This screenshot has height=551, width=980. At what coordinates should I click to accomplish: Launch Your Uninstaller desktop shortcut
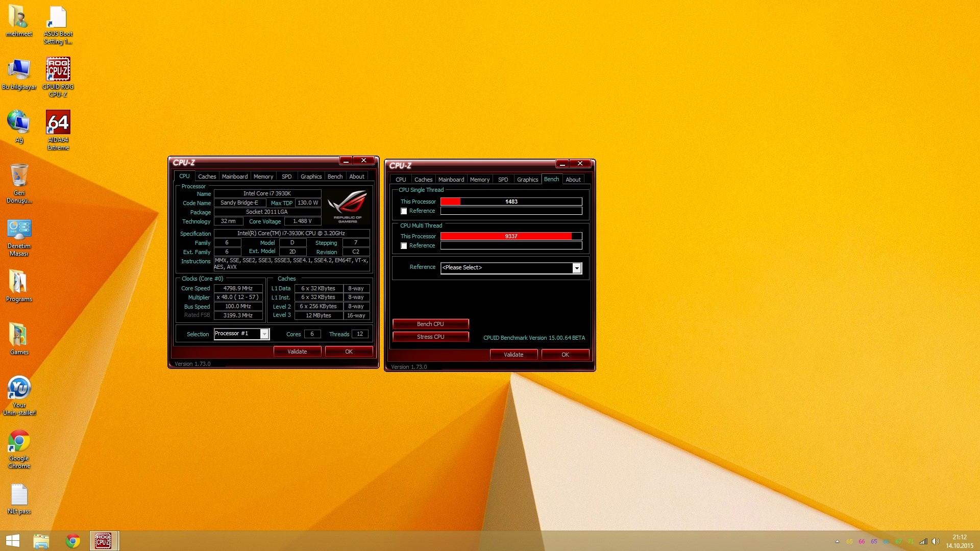19,395
